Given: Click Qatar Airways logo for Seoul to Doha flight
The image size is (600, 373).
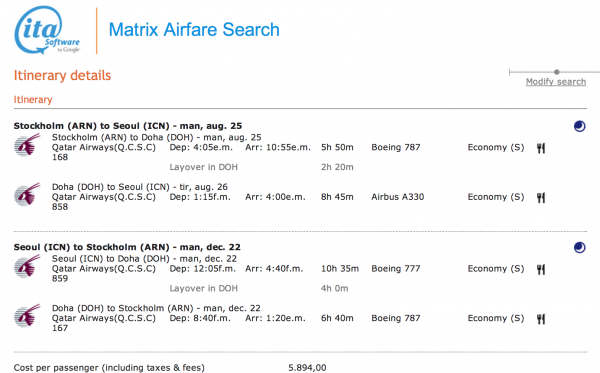Looking at the screenshot, I should 27,266.
